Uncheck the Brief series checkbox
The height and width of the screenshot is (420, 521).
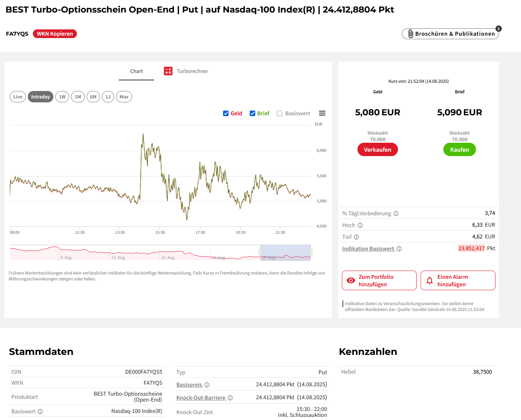pyautogui.click(x=252, y=113)
